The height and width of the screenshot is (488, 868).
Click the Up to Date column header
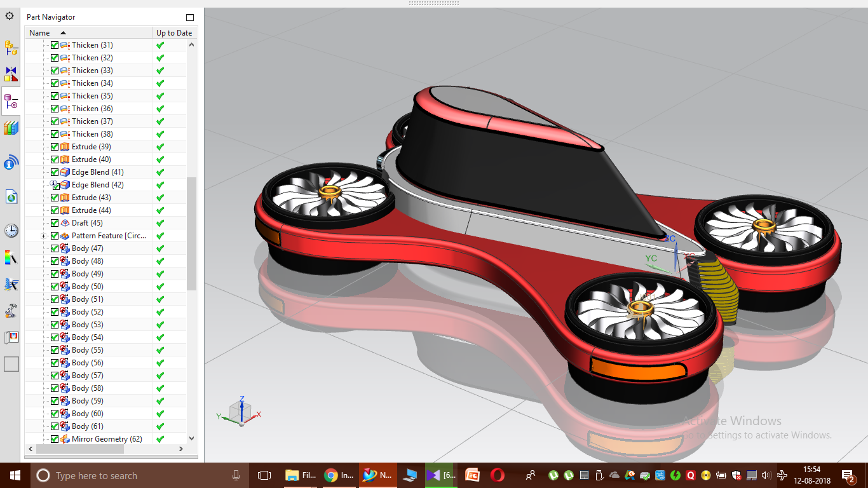(x=174, y=32)
